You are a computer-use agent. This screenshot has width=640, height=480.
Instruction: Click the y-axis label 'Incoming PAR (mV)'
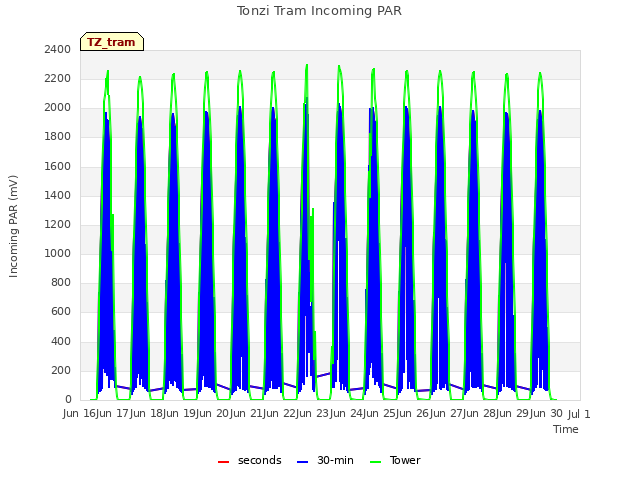(x=13, y=227)
